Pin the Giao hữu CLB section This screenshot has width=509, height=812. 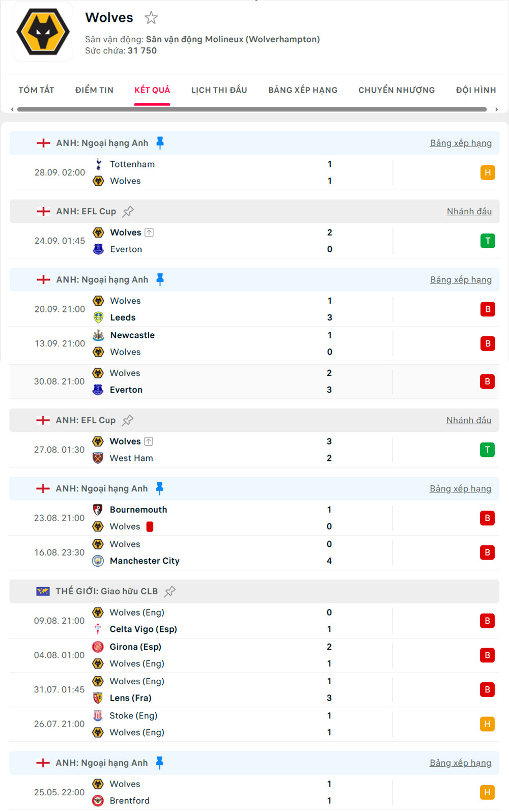170,591
